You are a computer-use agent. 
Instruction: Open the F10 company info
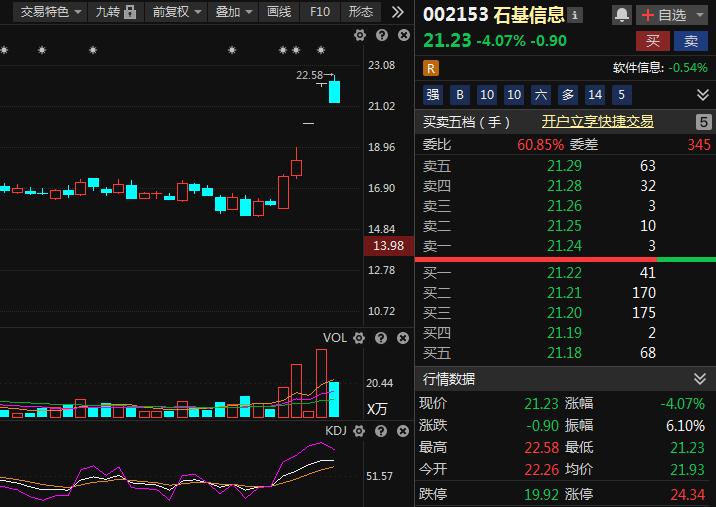pos(320,12)
